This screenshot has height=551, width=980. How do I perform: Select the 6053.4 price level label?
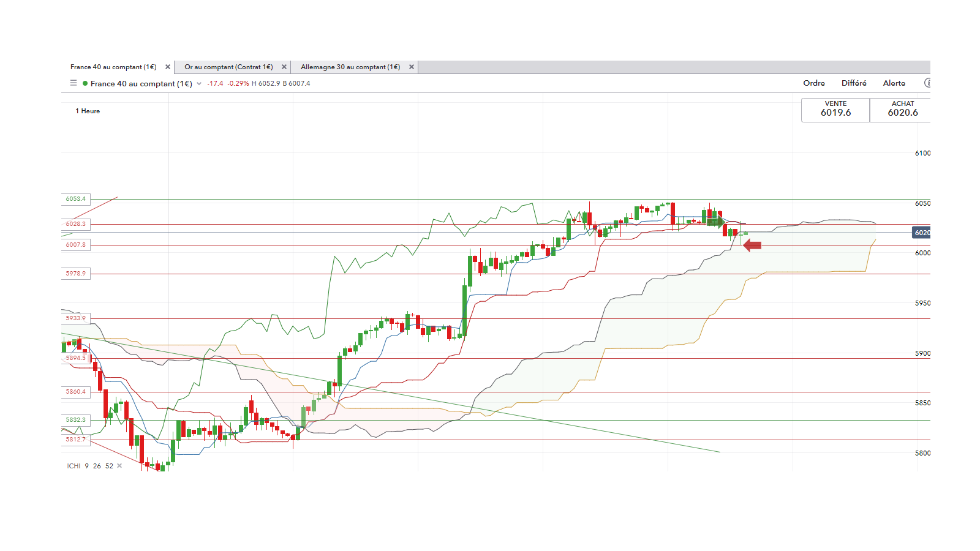click(76, 199)
